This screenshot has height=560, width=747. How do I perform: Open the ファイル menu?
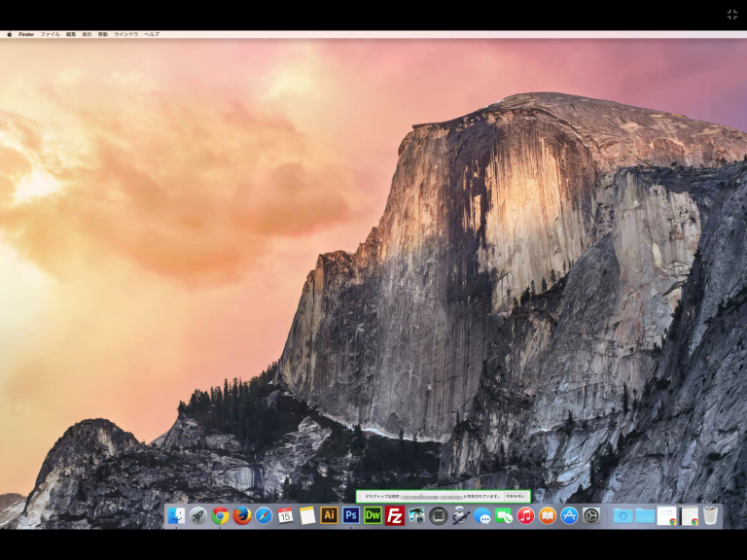[x=50, y=34]
